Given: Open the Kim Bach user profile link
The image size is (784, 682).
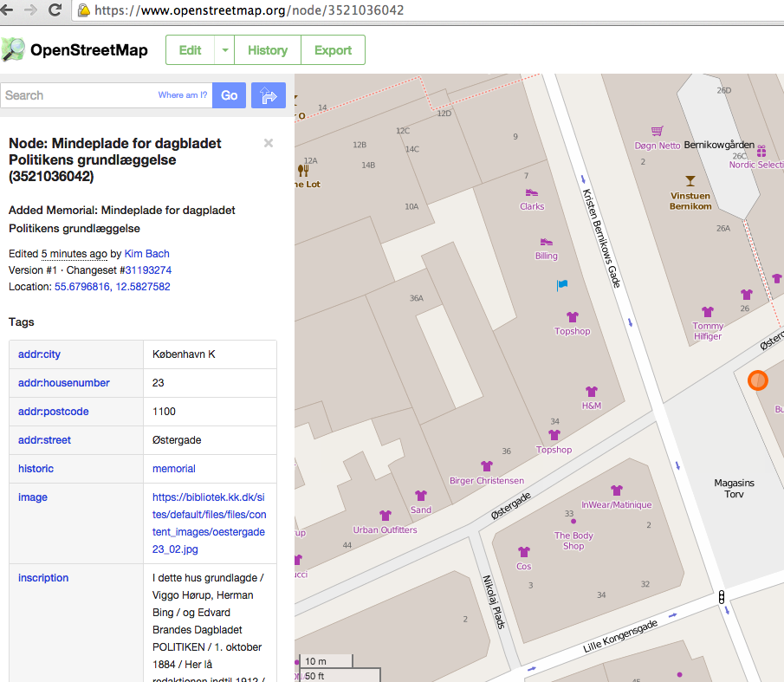Looking at the screenshot, I should [147, 254].
